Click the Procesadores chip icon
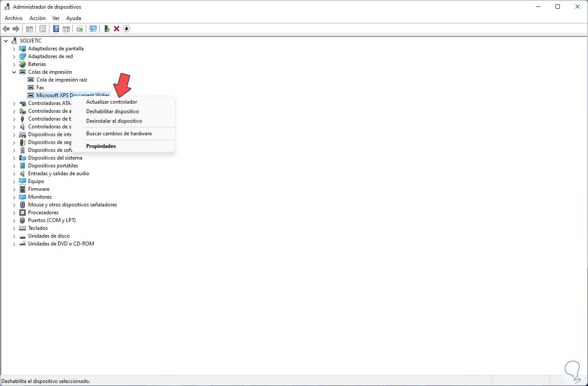588x386 pixels. coord(23,213)
